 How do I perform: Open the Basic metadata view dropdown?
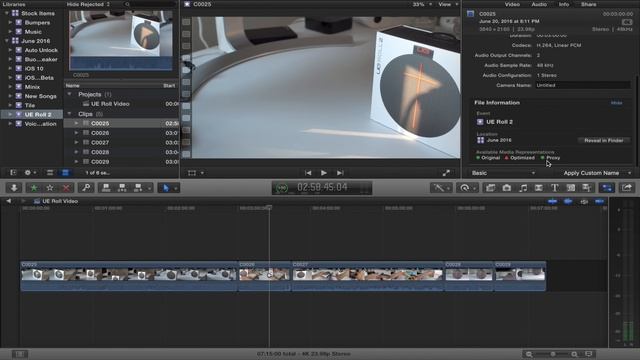pos(504,173)
